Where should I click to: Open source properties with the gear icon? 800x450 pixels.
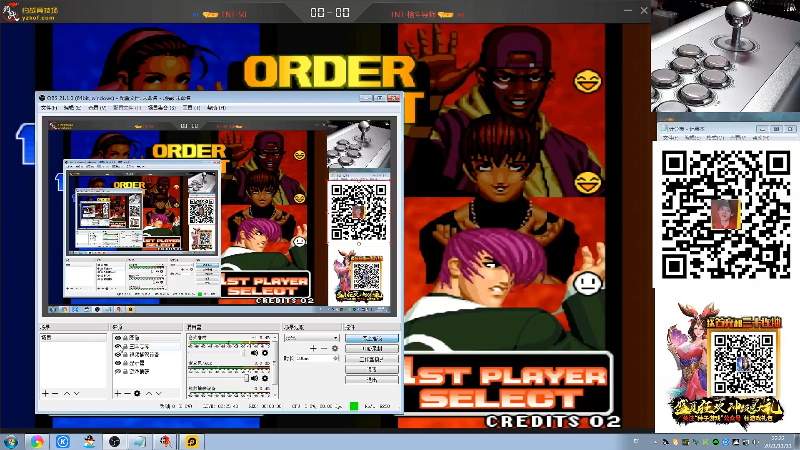137,393
